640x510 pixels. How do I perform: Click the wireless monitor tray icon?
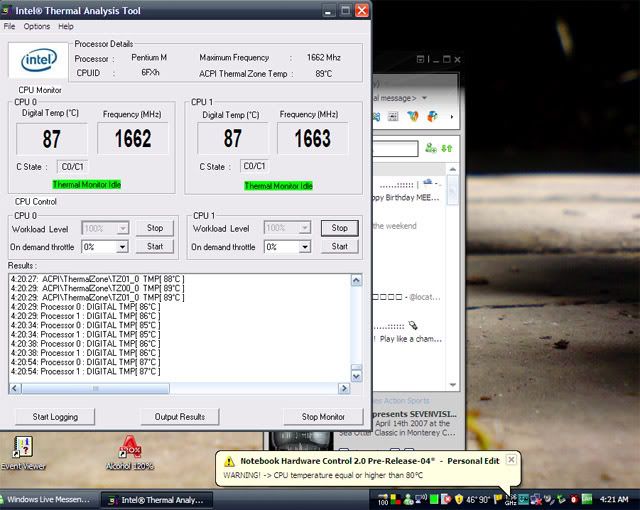420,499
